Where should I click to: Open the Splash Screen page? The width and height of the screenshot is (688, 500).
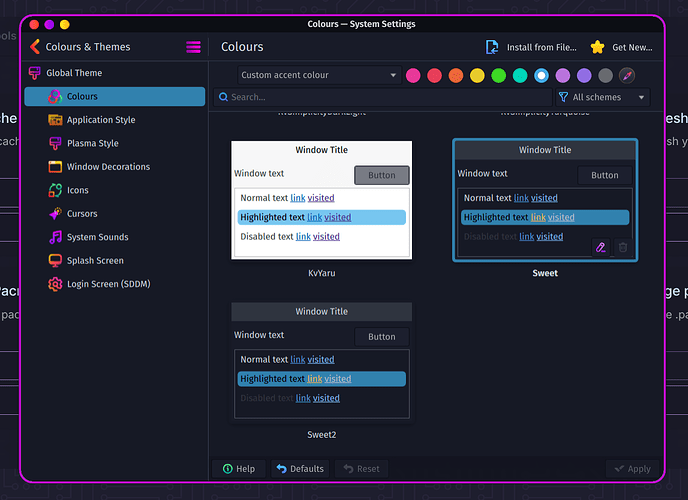[x=95, y=261]
